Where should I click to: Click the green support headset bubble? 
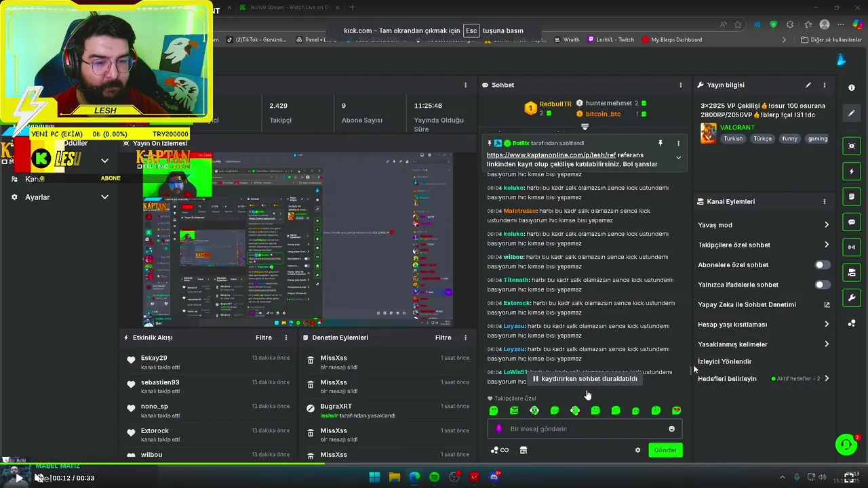pos(846,445)
